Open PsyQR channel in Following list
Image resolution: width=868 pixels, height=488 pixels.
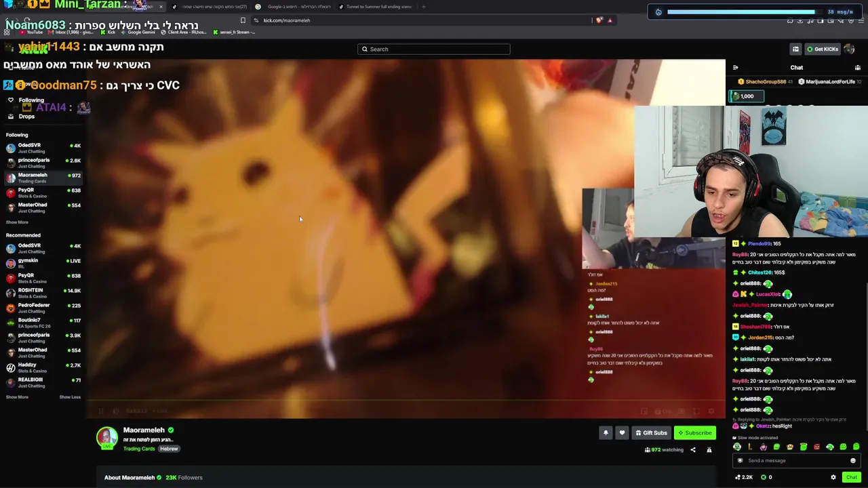43,192
